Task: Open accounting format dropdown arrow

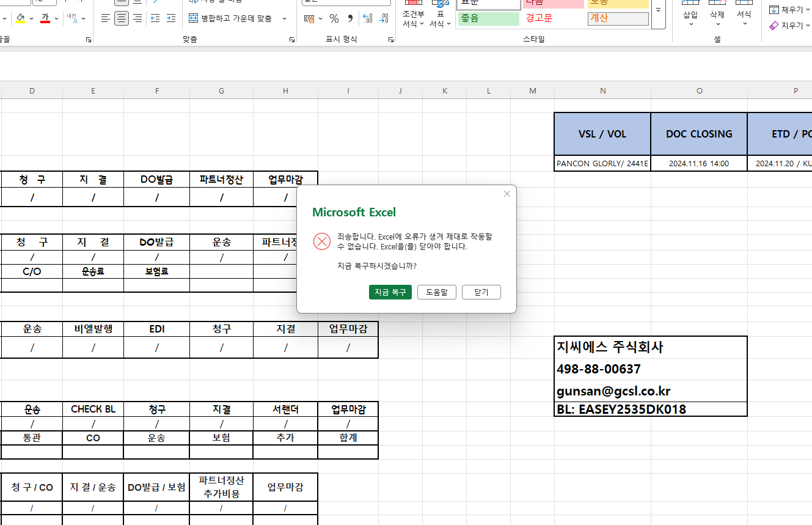Action: point(320,18)
